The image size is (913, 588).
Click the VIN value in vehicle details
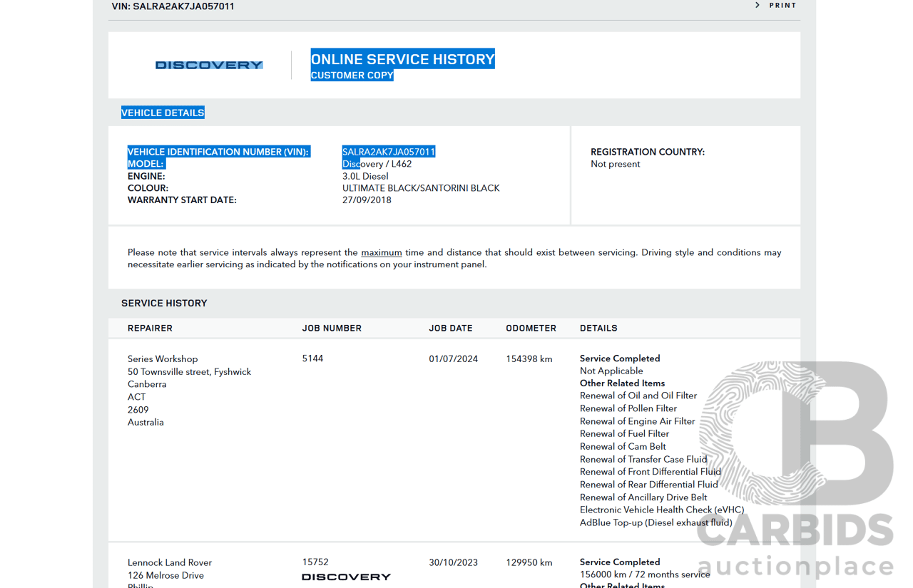[388, 152]
